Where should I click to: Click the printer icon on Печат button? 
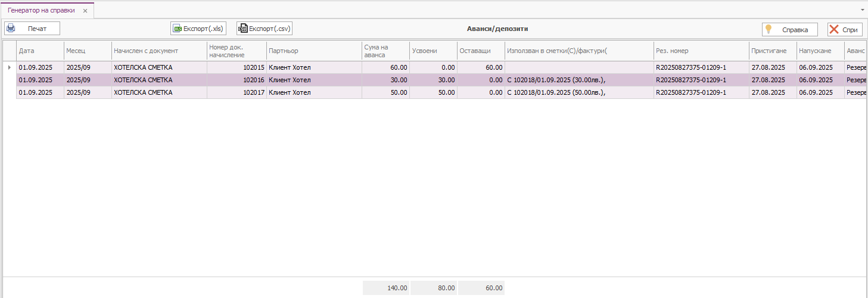pos(11,28)
